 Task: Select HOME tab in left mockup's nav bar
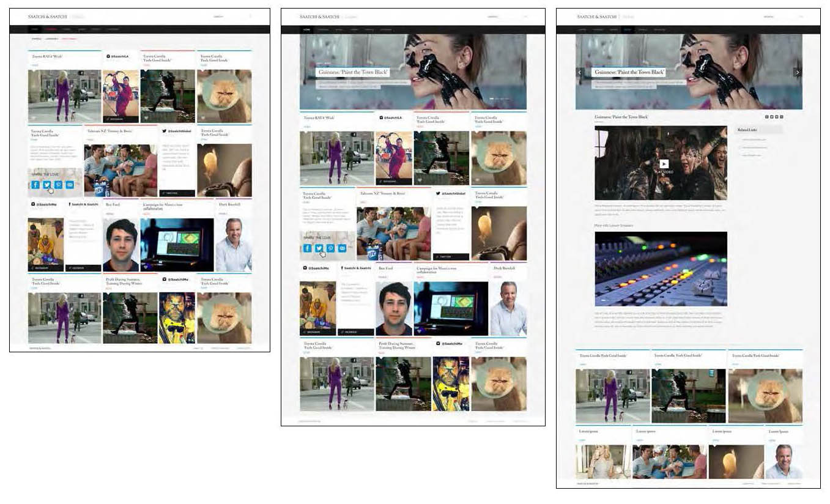(x=35, y=29)
